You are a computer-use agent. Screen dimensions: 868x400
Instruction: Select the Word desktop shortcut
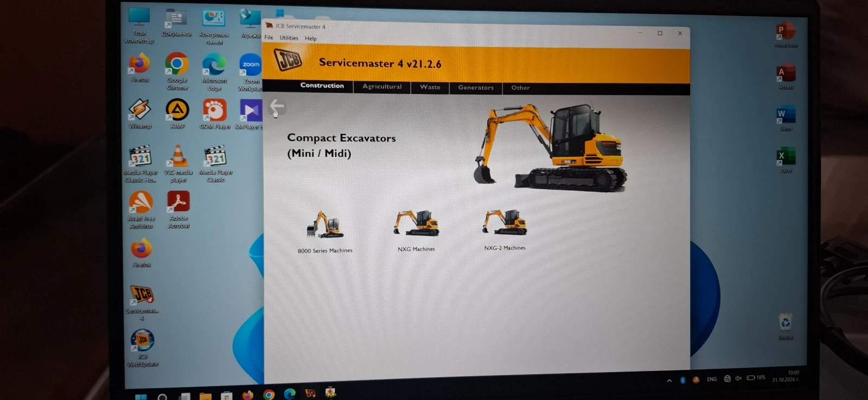(786, 119)
